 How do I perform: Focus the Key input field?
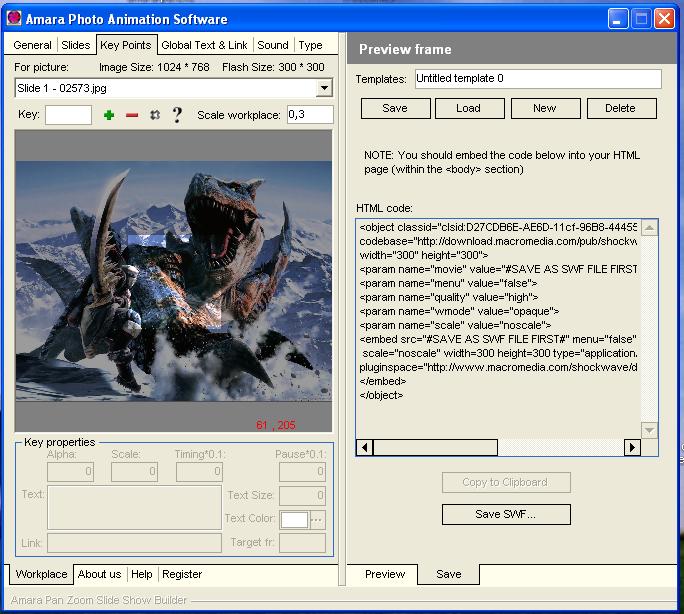click(x=68, y=115)
